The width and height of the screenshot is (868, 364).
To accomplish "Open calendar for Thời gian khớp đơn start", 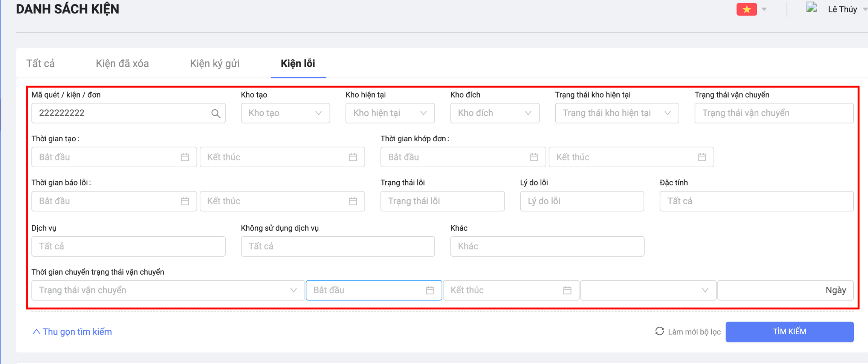I will tap(533, 157).
